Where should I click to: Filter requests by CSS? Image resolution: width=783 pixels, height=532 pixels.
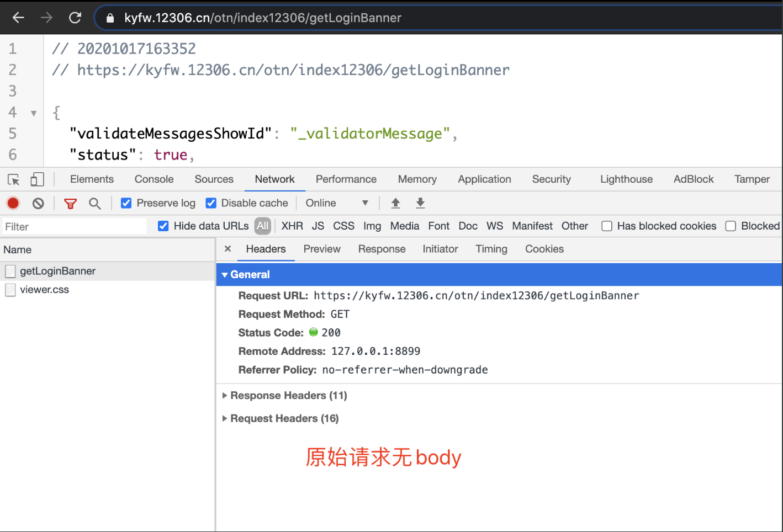click(343, 226)
